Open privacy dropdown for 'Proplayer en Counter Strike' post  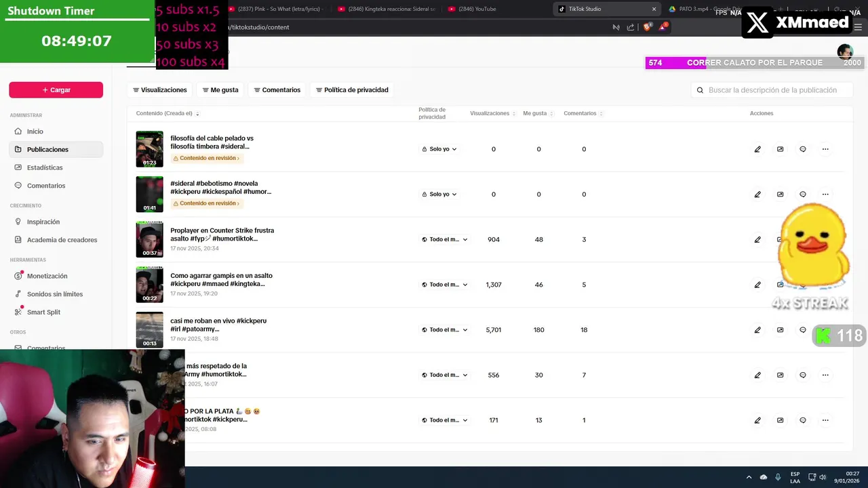(445, 239)
